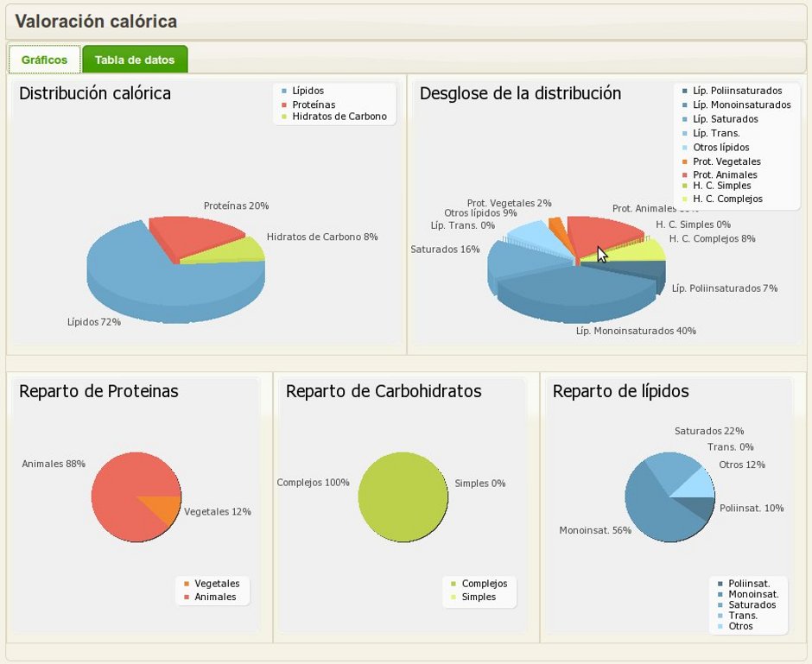Image resolution: width=812 pixels, height=664 pixels.
Task: Click the 'Trans. 0%' label
Action: 730,446
